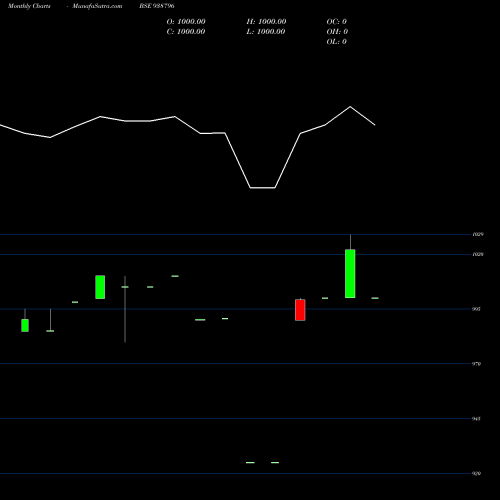
Task: Click the Monthly Charts title text
Action: (x=29, y=6)
